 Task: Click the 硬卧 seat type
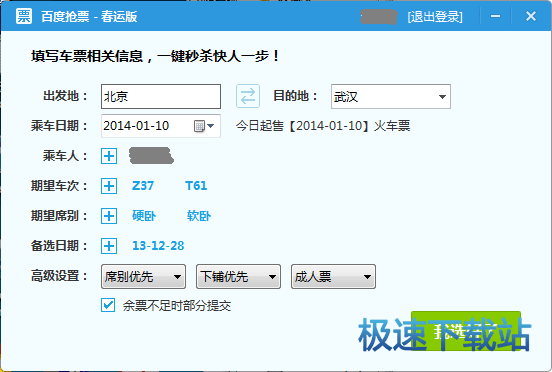tap(144, 216)
